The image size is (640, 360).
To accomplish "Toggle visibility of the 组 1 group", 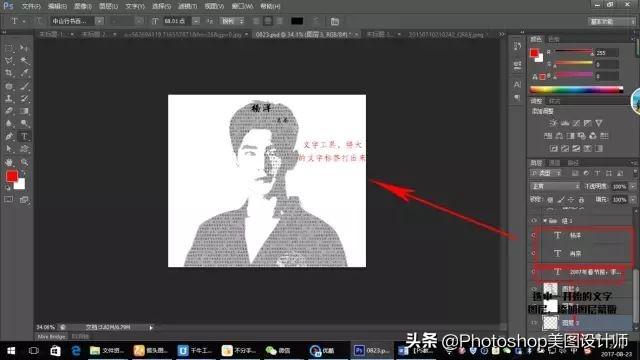I will [533, 221].
